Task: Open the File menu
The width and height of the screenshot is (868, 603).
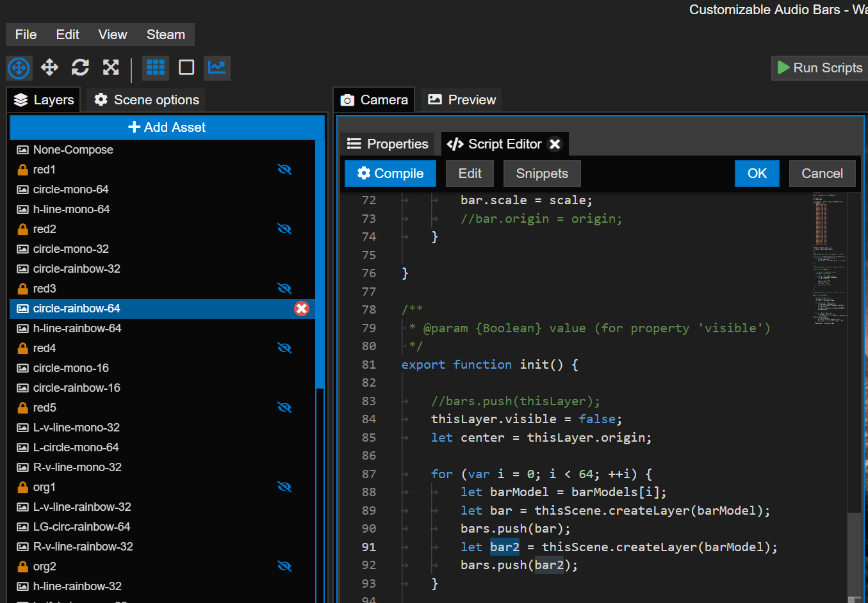Action: pyautogui.click(x=26, y=35)
